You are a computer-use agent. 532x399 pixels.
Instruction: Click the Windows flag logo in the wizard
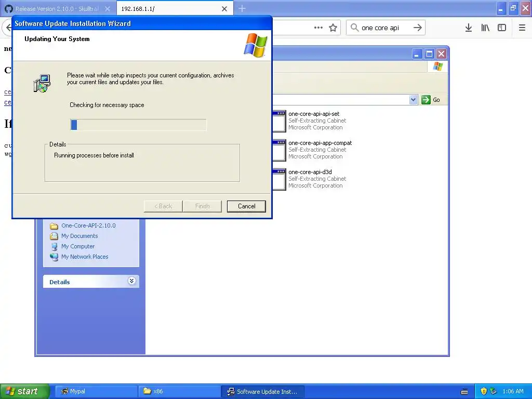point(256,45)
